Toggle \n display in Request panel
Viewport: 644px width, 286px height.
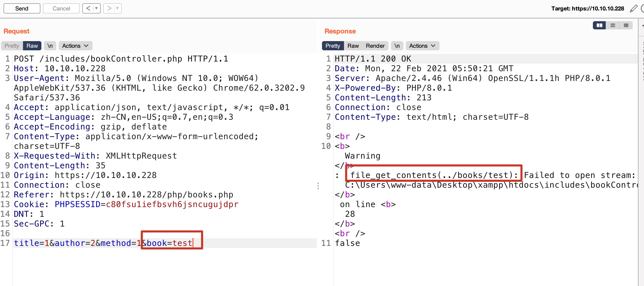50,46
